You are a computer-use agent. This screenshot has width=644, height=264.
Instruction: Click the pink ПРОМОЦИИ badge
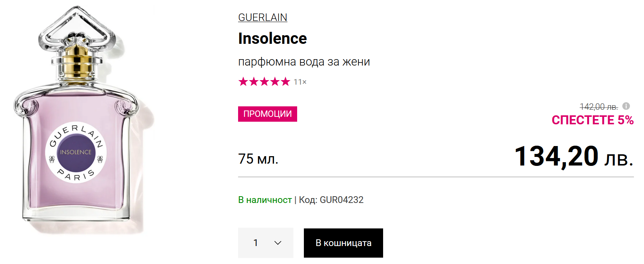(267, 114)
